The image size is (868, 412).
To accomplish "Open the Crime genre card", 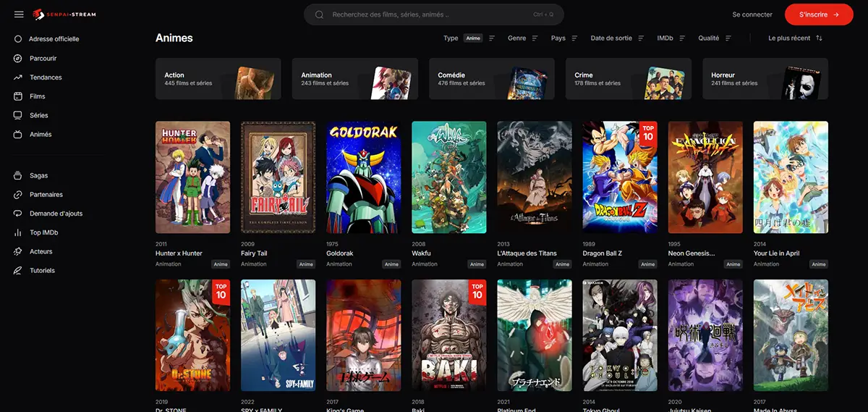I will (x=629, y=79).
